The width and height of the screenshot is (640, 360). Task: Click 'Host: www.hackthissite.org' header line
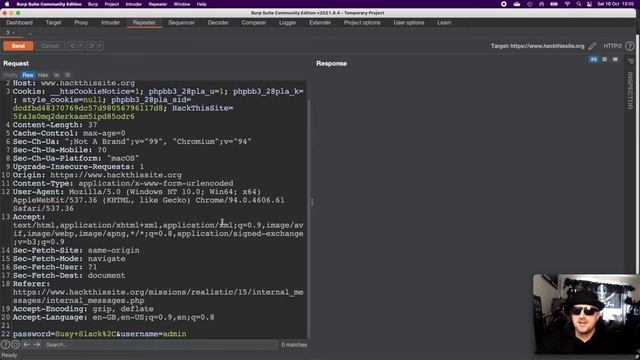73,83
